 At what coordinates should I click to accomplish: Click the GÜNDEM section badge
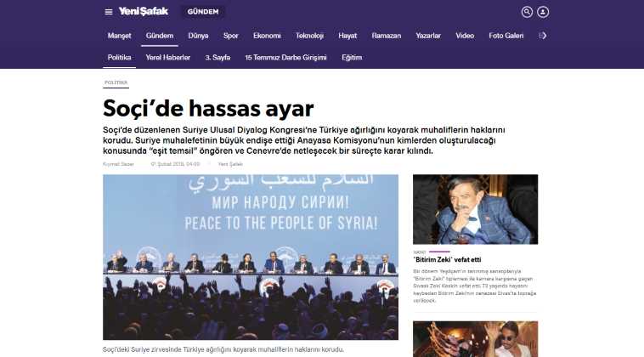pos(203,12)
